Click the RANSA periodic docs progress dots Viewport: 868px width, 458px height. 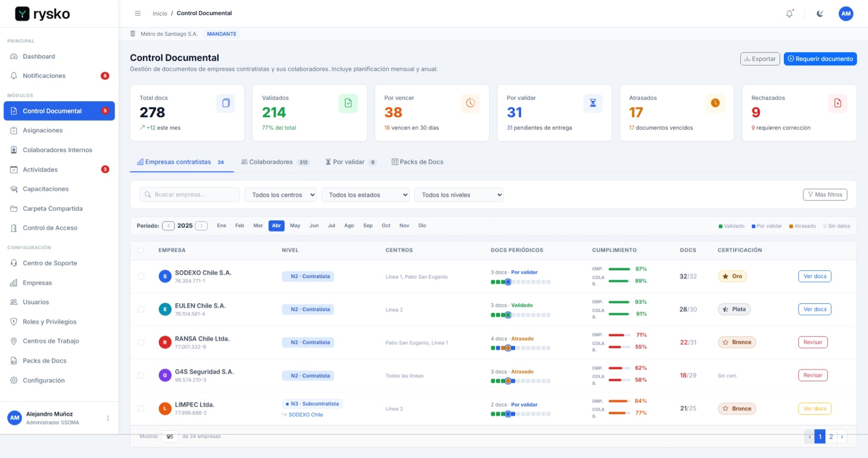521,348
